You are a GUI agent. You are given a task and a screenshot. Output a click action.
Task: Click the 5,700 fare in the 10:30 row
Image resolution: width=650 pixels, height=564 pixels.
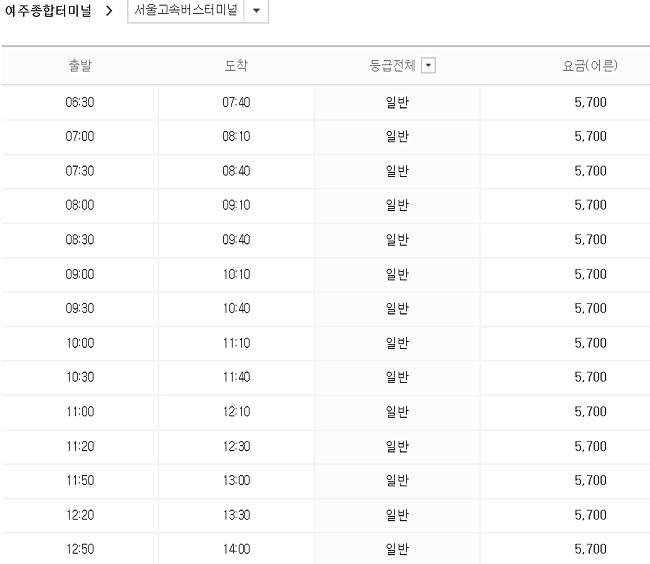click(590, 377)
